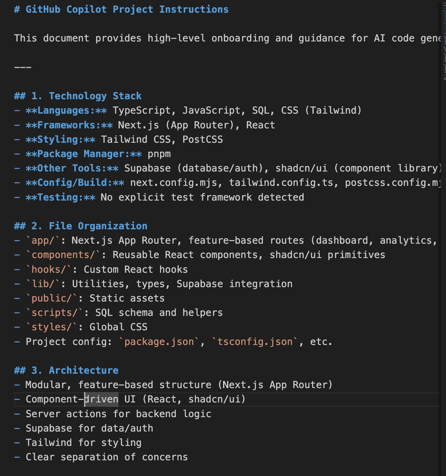
Task: Click the inline code 'tsconfig.json' text
Action: [x=255, y=342]
